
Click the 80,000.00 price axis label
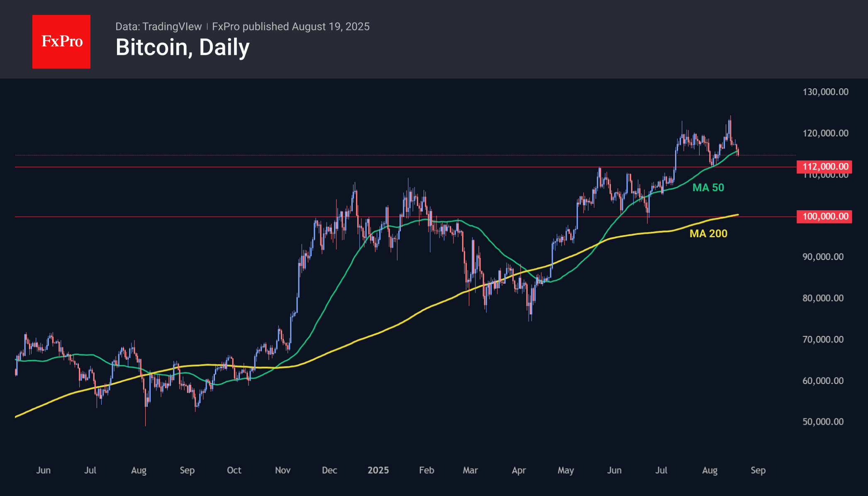(823, 298)
